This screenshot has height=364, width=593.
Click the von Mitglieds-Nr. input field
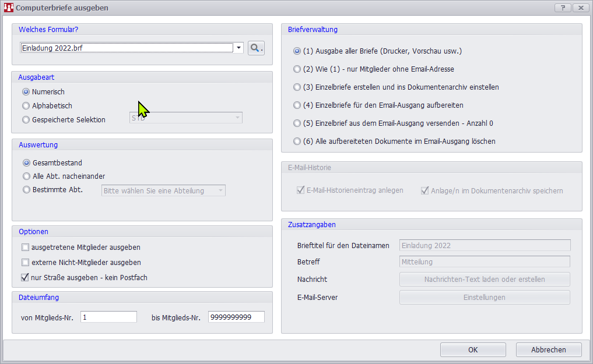108,317
